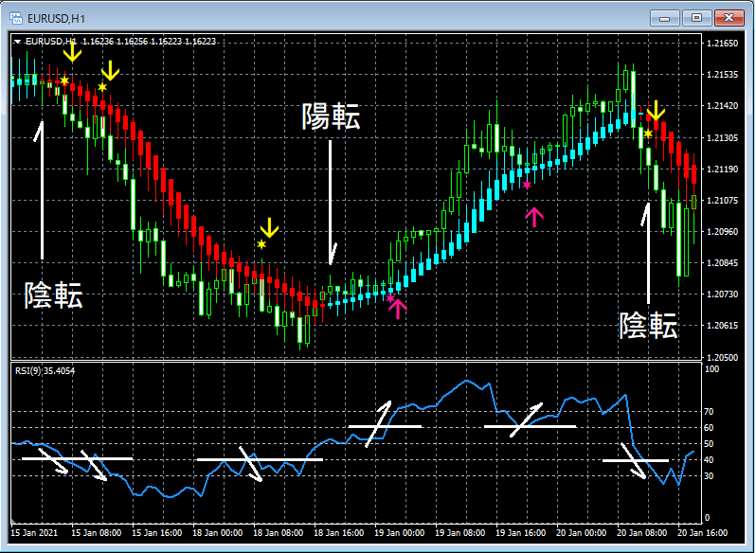Click RSI scale level 30

[710, 476]
